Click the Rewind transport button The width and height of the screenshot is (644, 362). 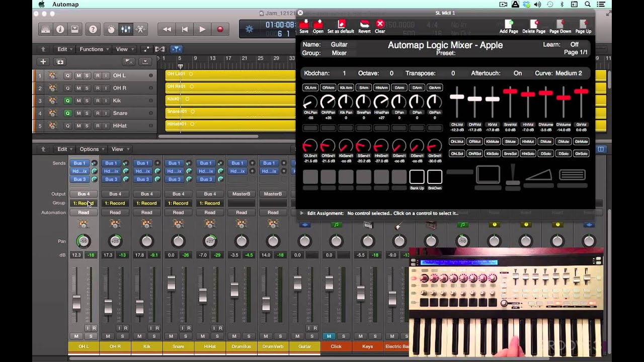tap(167, 29)
